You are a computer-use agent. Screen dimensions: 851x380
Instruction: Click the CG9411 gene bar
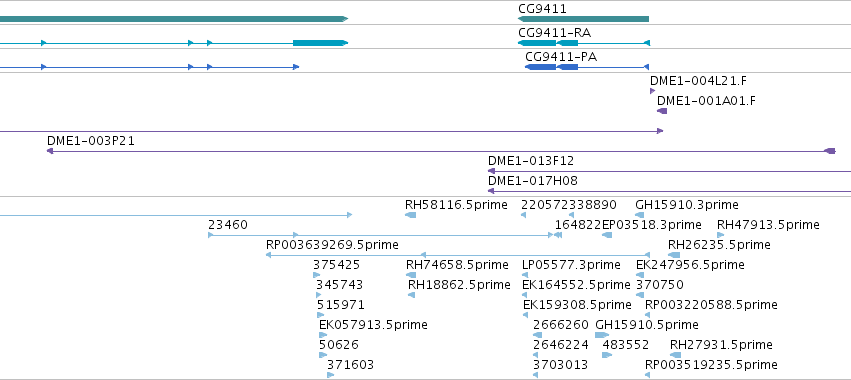coord(583,19)
